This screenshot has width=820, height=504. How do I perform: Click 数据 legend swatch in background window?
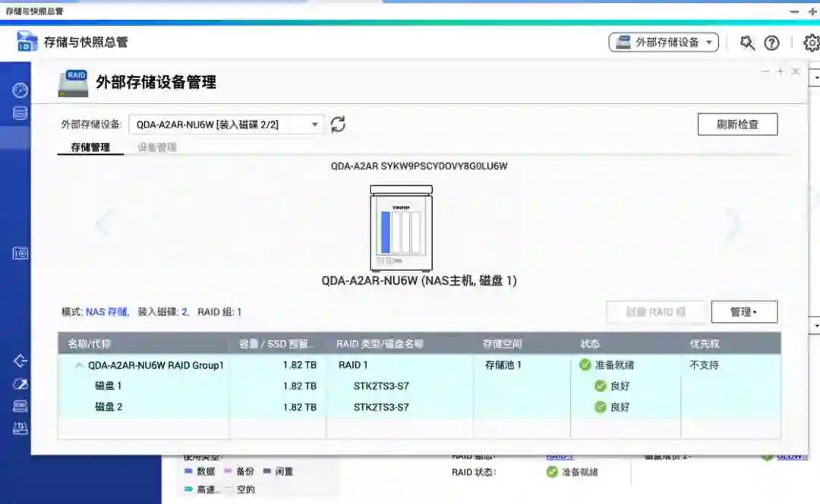[x=188, y=471]
